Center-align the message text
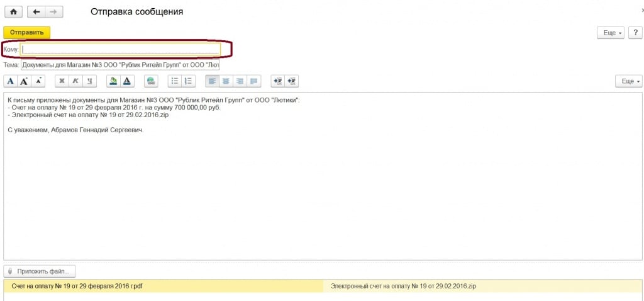 (x=226, y=81)
